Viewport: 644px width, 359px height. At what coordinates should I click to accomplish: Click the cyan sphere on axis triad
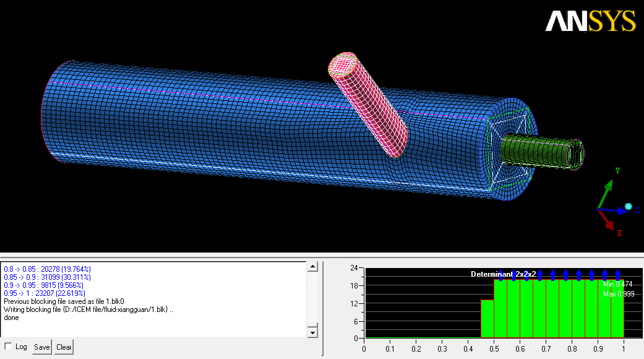click(629, 206)
